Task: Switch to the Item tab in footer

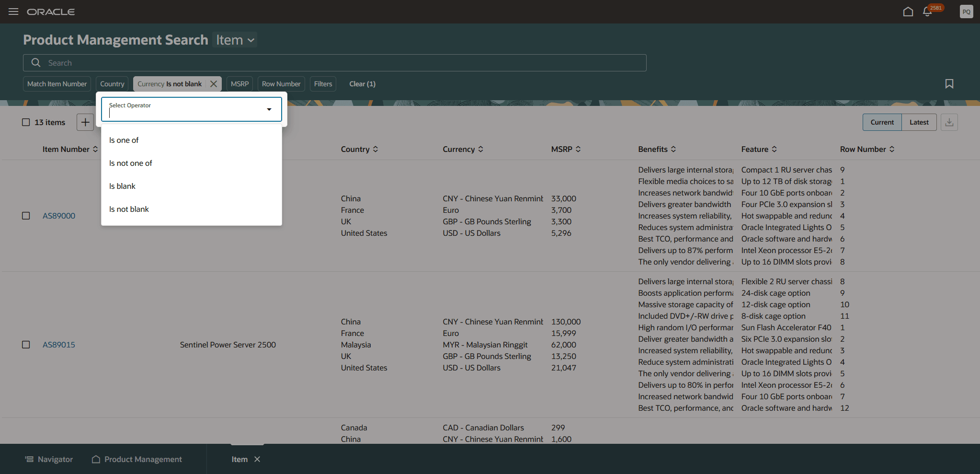Action: pyautogui.click(x=239, y=459)
